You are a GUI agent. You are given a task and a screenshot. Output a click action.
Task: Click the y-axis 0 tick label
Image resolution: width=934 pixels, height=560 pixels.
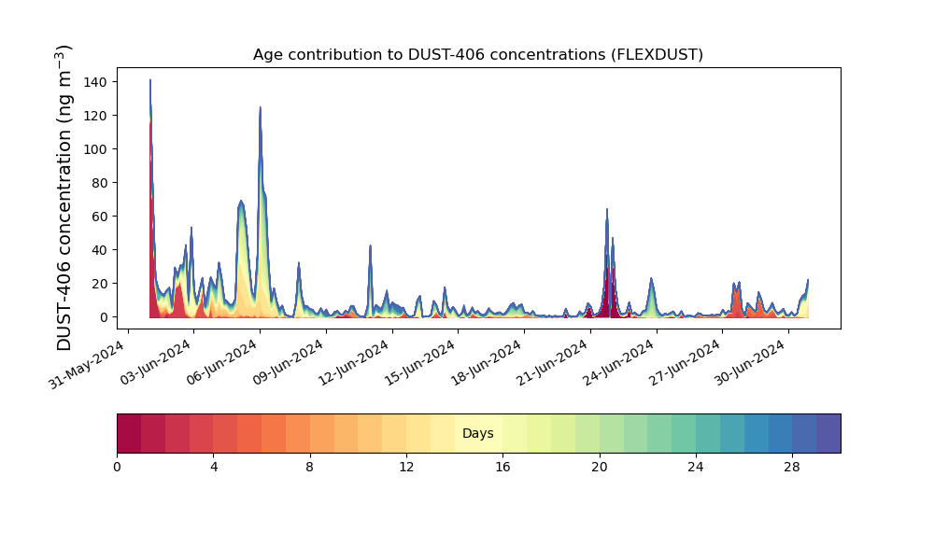(105, 317)
